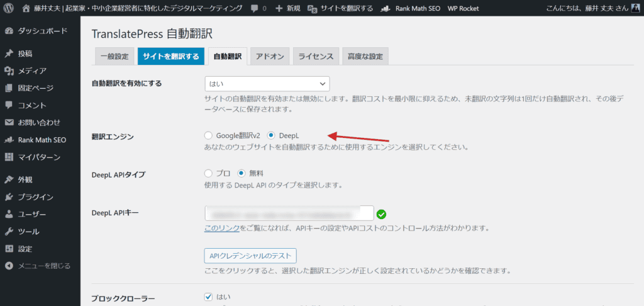Open the メディア menu label

point(32,71)
